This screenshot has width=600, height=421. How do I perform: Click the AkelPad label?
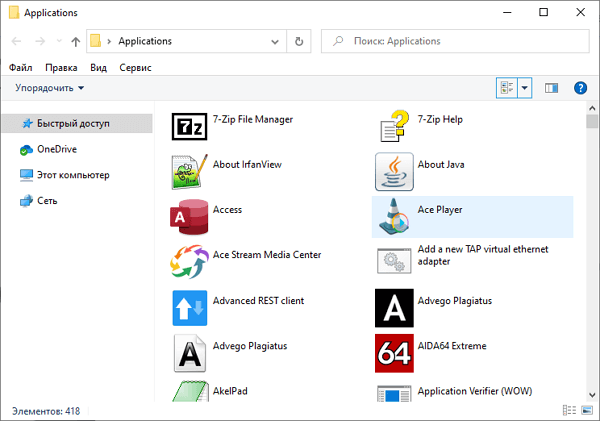(230, 391)
